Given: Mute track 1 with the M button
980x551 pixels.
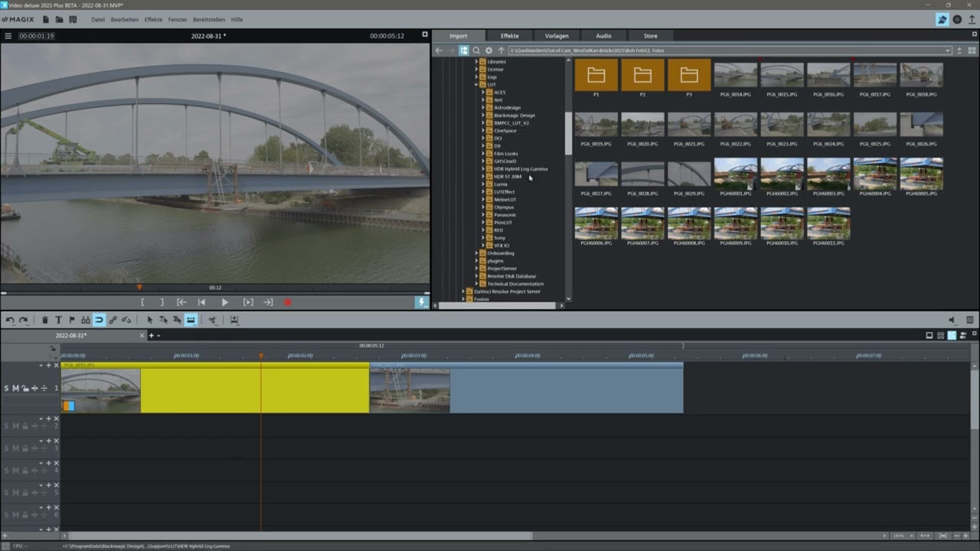Looking at the screenshot, I should 15,389.
